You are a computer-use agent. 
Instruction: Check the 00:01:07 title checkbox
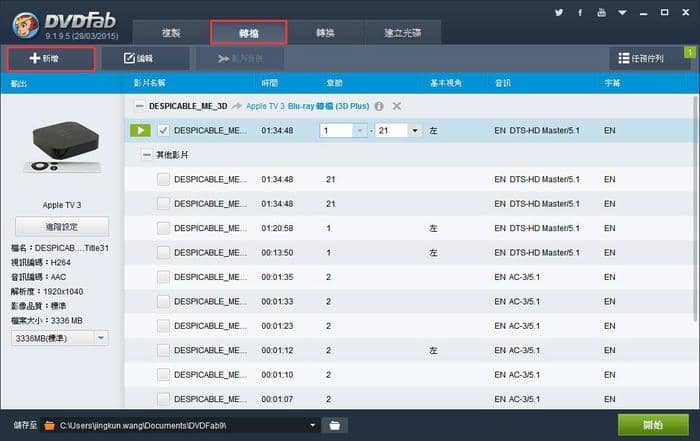163,399
